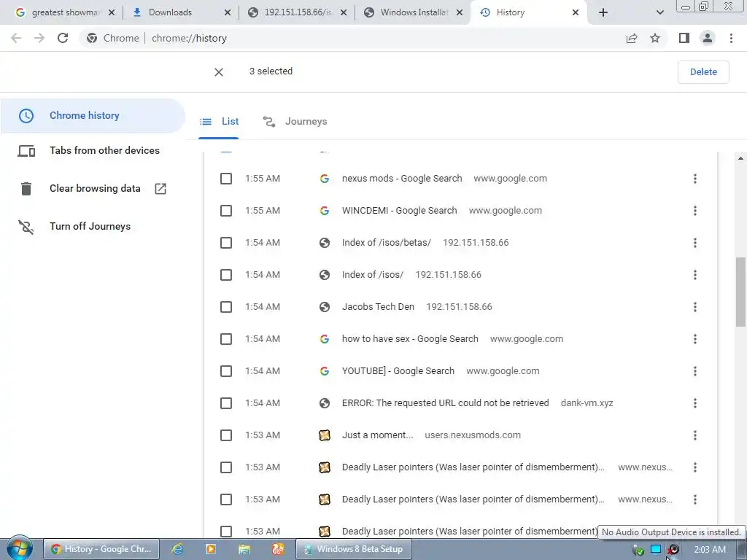Open more actions for Index of /isos/

pos(695,275)
